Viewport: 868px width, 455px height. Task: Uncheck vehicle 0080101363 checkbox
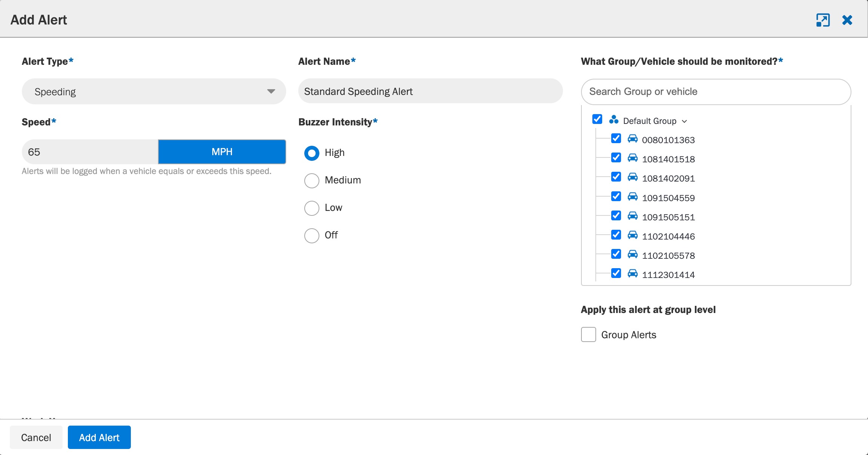tap(616, 139)
